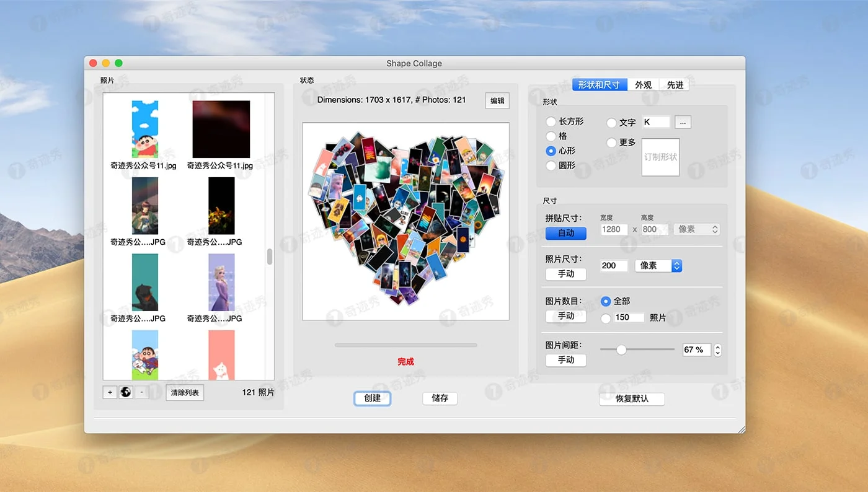The height and width of the screenshot is (492, 868).
Task: Select the 文字 text shape radio button
Action: 611,123
